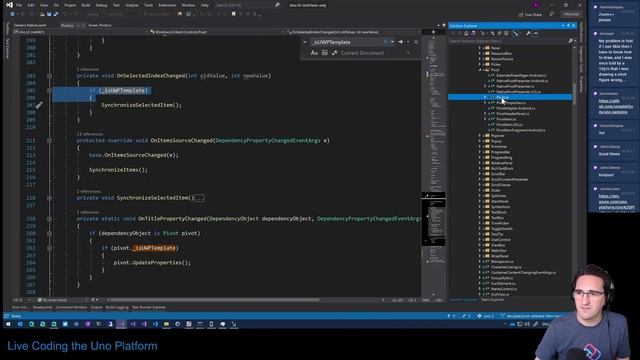Go to next match in find widget

tap(400, 42)
